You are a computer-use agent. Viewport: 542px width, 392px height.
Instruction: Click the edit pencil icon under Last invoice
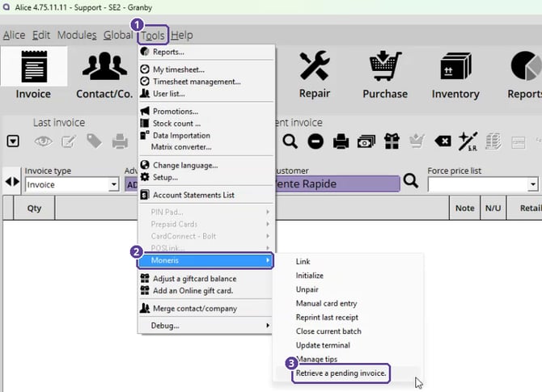coord(69,141)
